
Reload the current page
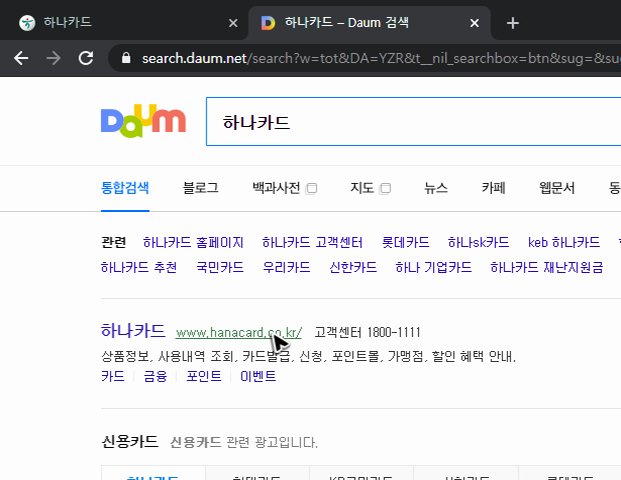coord(86,58)
